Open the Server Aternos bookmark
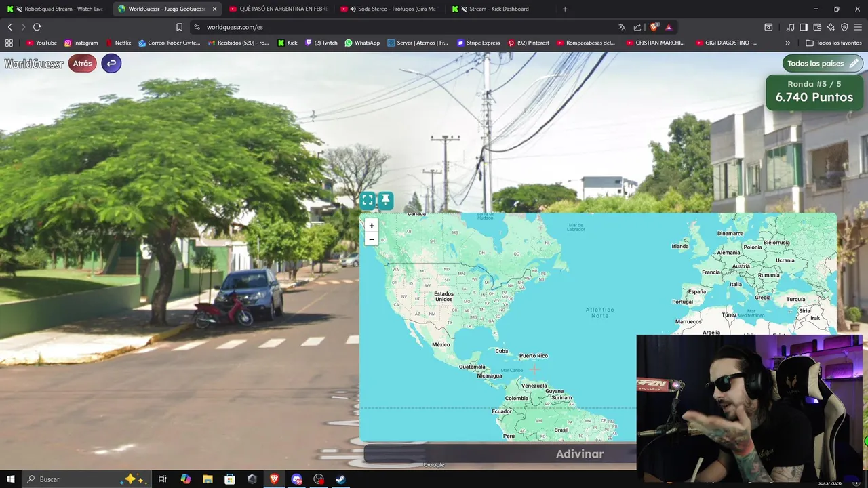 coord(417,43)
